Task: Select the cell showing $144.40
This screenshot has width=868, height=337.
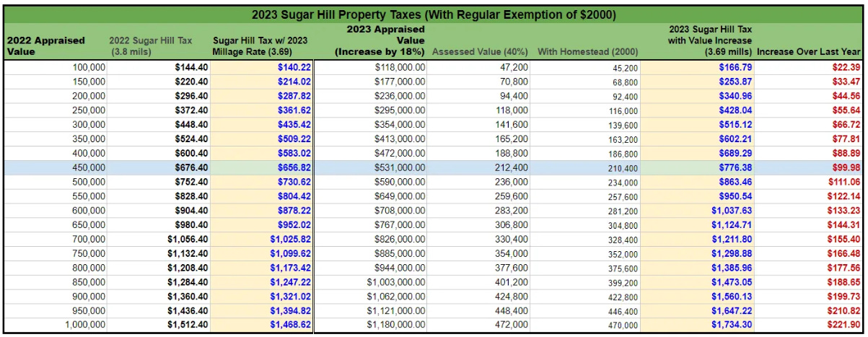Action: pyautogui.click(x=158, y=67)
